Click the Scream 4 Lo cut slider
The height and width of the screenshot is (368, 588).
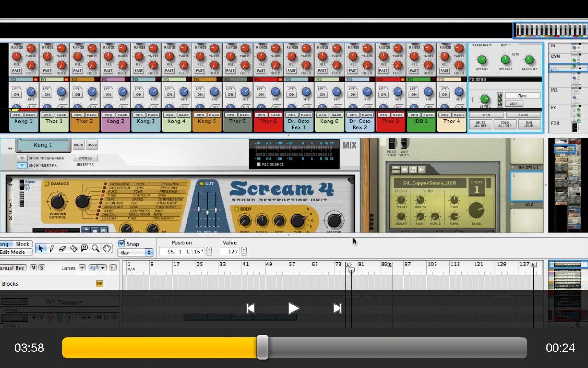pos(199,210)
